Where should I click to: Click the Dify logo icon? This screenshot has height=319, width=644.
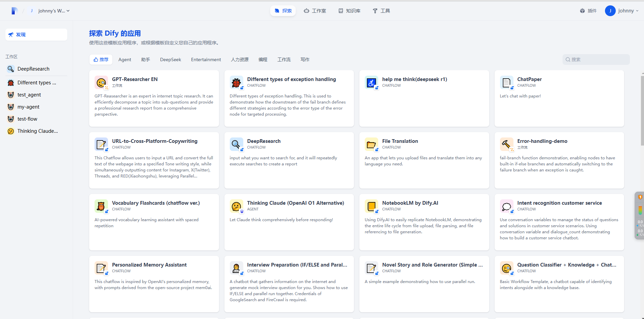14,11
